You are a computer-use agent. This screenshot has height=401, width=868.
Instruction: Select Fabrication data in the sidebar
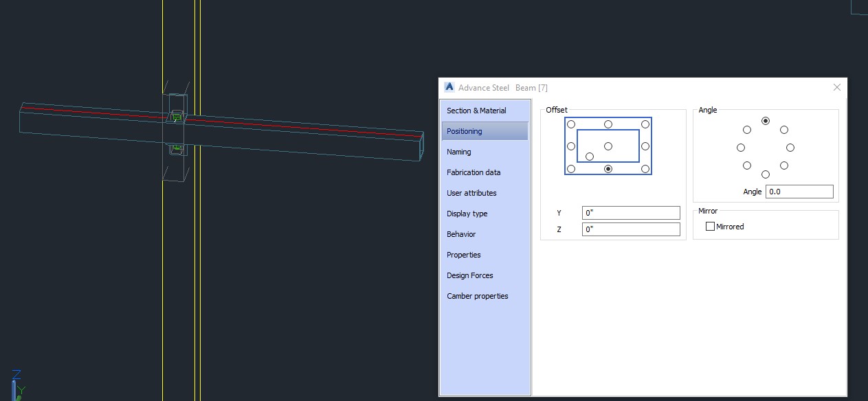(474, 172)
